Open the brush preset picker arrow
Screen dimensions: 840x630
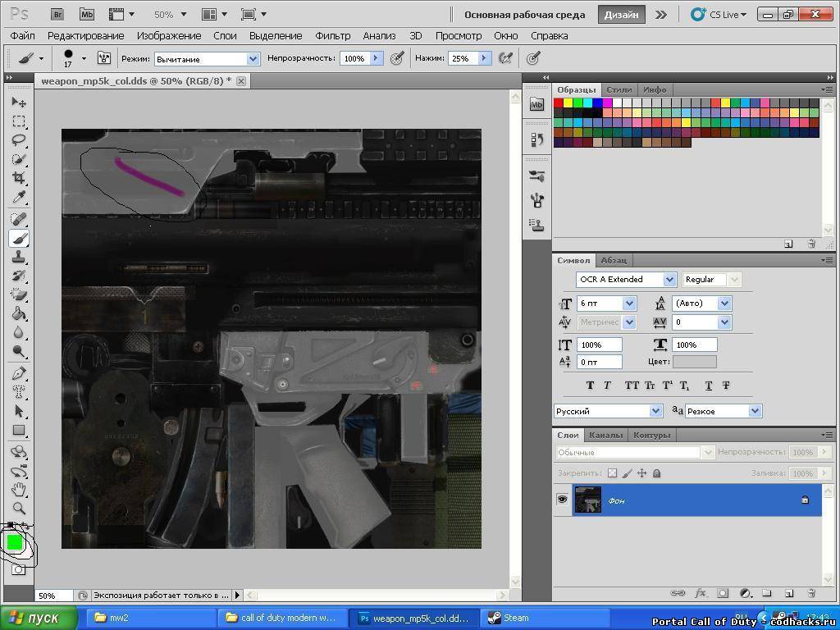click(x=84, y=58)
